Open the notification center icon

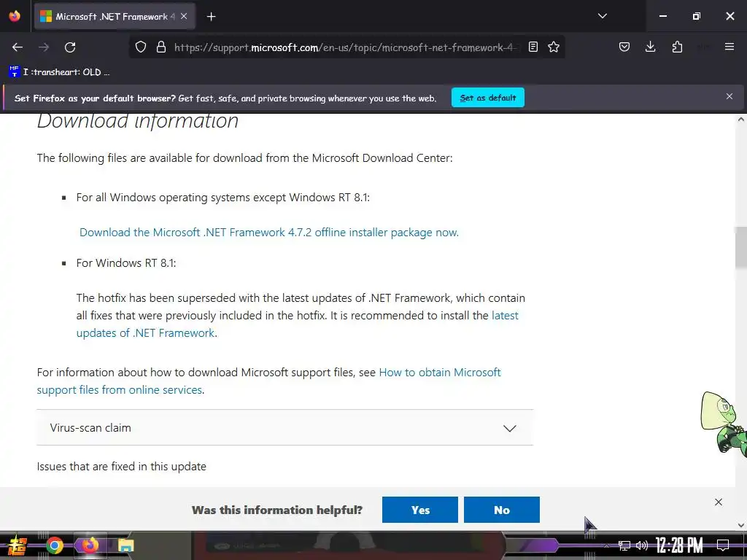pyautogui.click(x=723, y=545)
